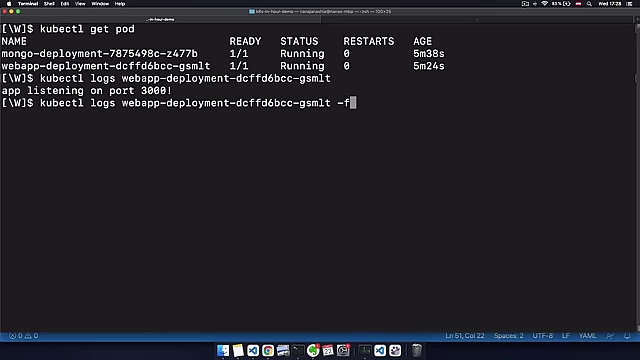Select the in-hour-demo terminal tab
Screen dimensions: 640x360
pos(160,19)
